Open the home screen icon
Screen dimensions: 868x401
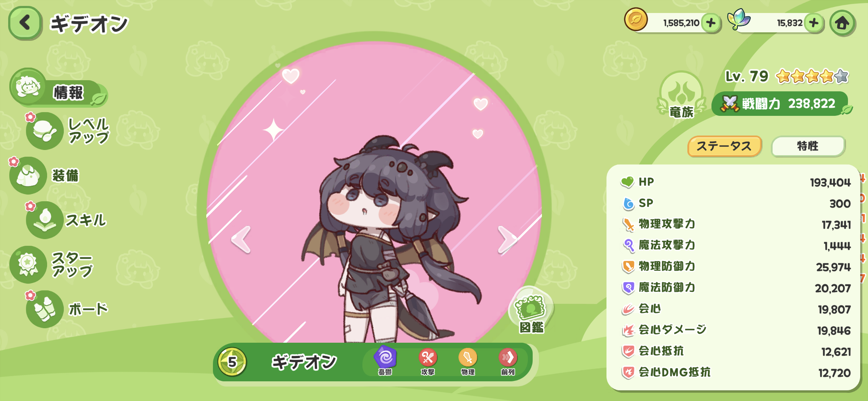[x=842, y=23]
